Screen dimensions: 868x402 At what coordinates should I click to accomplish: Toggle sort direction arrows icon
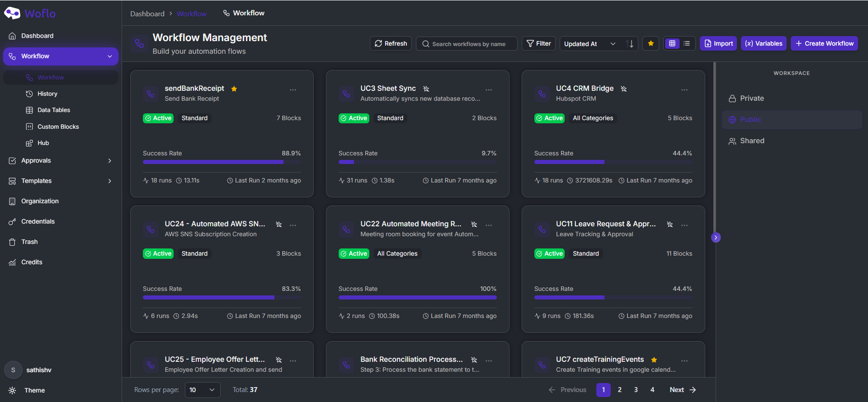630,44
